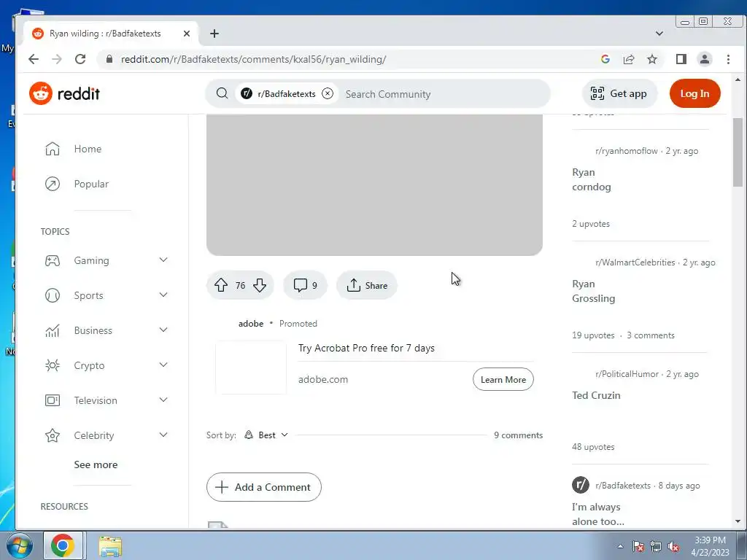Click See more under topics
747x560 pixels.
(96, 464)
